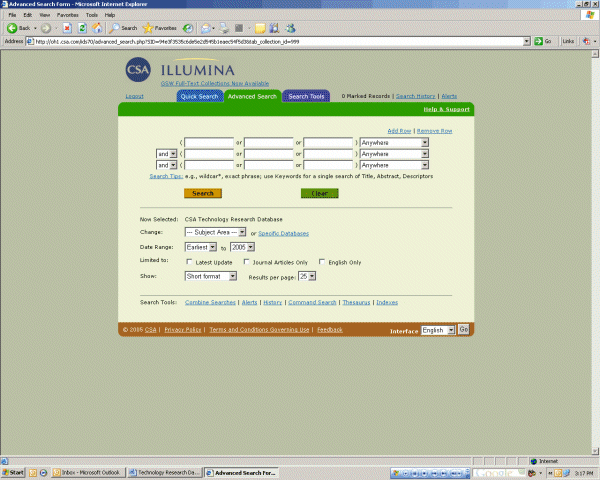The height and width of the screenshot is (480, 600).
Task: Open Earliest date range dropdown
Action: point(201,247)
